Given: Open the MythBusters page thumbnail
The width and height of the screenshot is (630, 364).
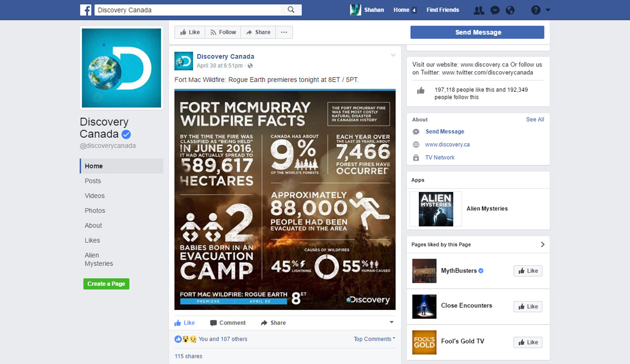Looking at the screenshot, I should 424,271.
